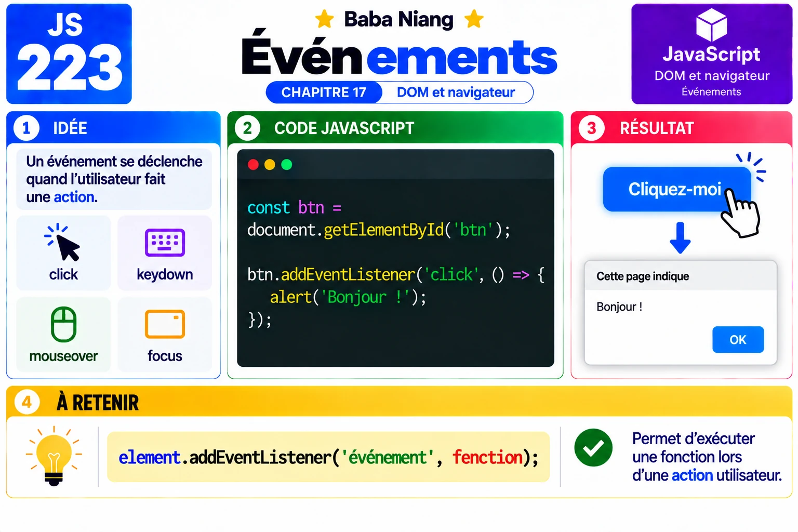The height and width of the screenshot is (532, 798).
Task: Click the 'mouseover' event label
Action: [63, 356]
